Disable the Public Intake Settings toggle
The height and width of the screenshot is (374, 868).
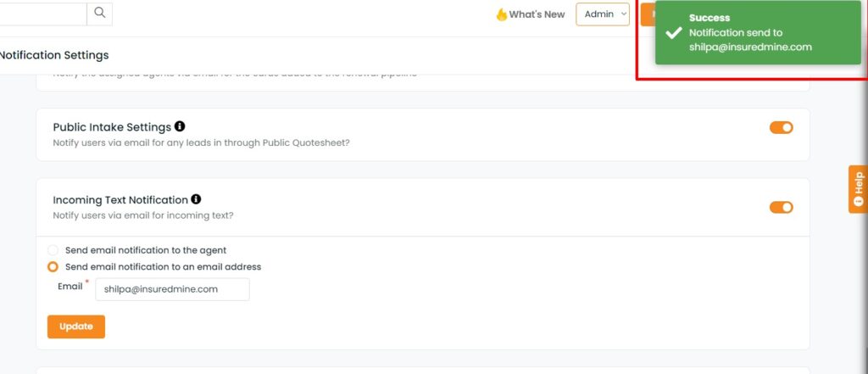[x=781, y=127]
